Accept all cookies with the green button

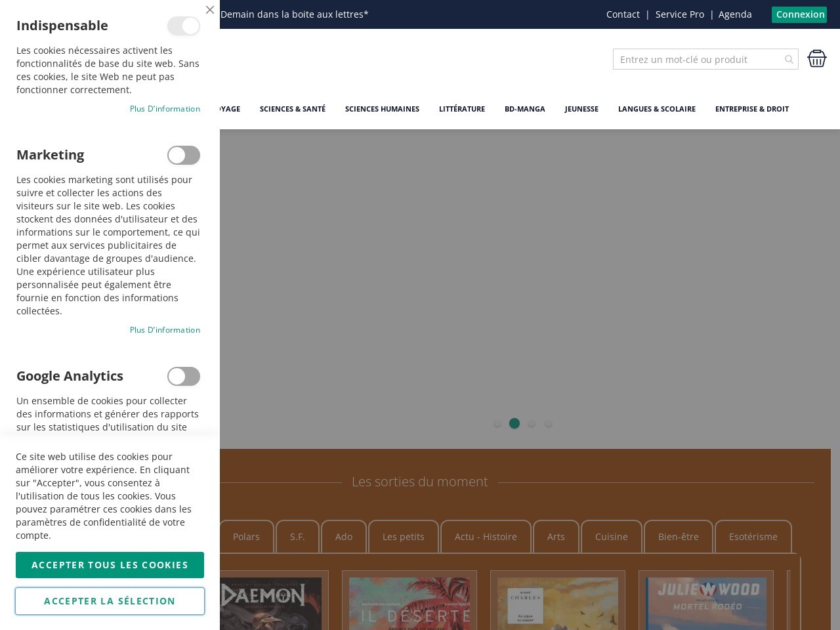(110, 565)
